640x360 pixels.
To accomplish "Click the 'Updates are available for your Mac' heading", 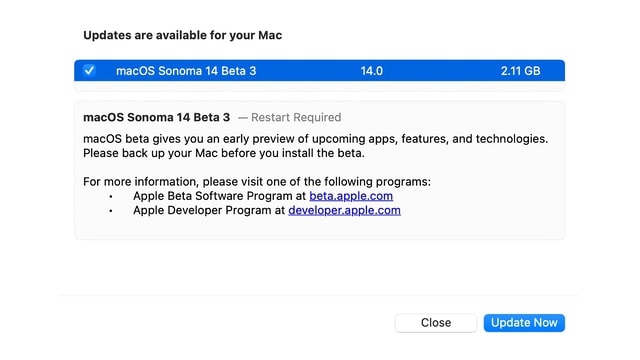I will tap(182, 35).
